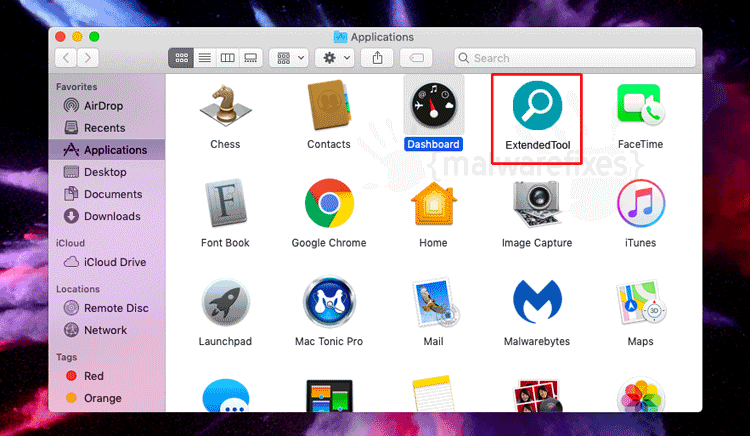The height and width of the screenshot is (436, 750).
Task: Click the Share toolbar button
Action: (x=377, y=58)
